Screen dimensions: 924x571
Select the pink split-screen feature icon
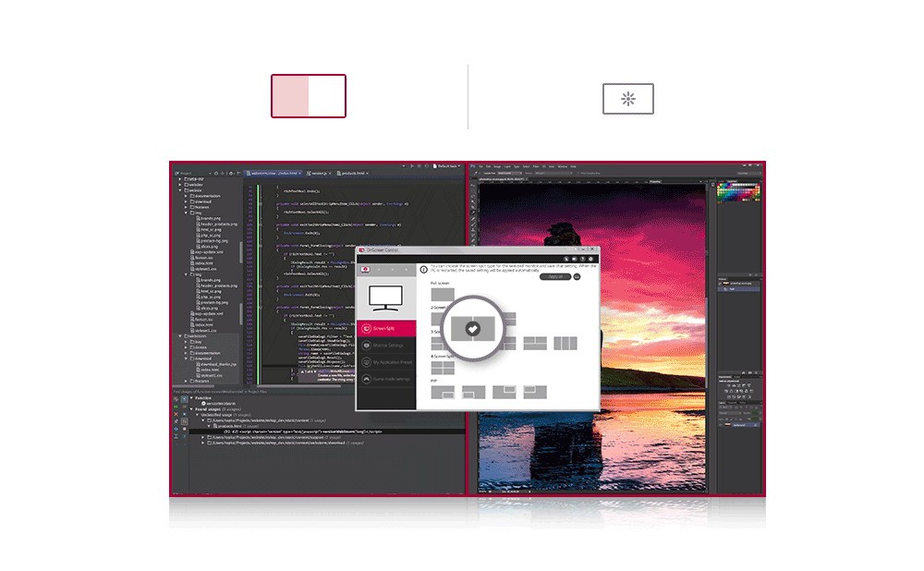pyautogui.click(x=309, y=96)
